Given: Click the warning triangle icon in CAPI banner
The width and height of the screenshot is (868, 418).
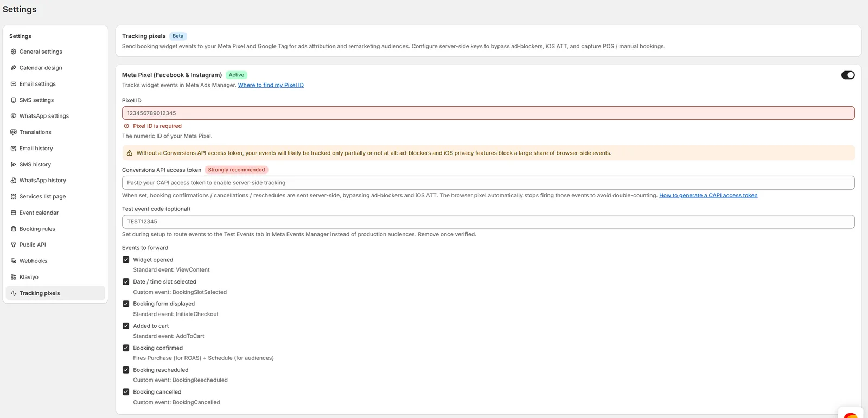Looking at the screenshot, I should [x=130, y=153].
